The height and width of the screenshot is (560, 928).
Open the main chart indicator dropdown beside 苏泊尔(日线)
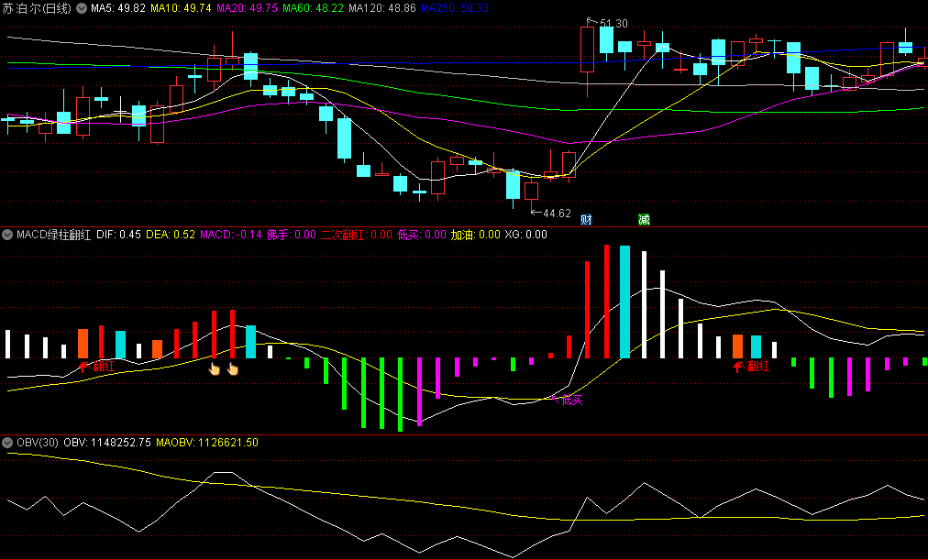tap(81, 8)
